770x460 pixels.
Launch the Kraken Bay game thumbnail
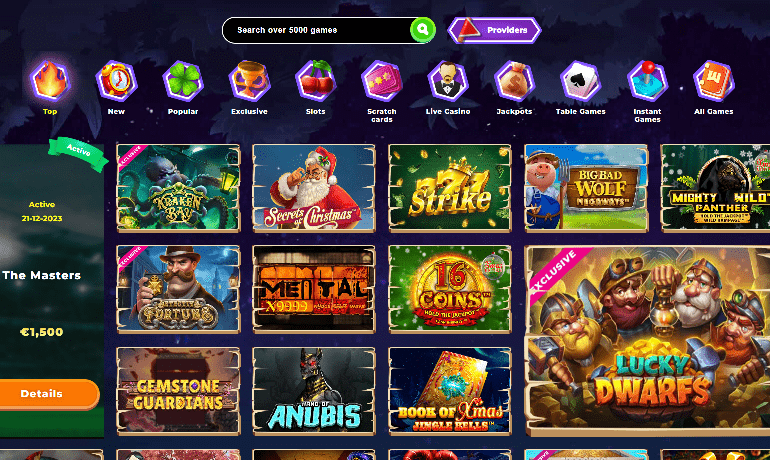tap(178, 188)
